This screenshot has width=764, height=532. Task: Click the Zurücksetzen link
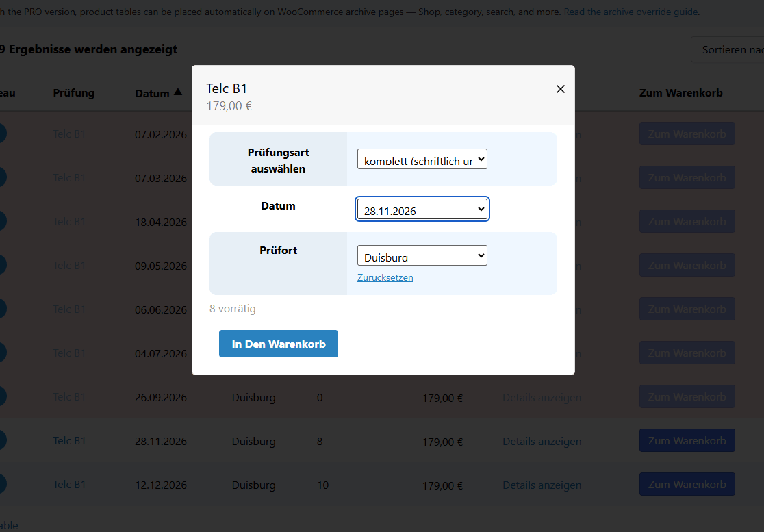click(385, 277)
